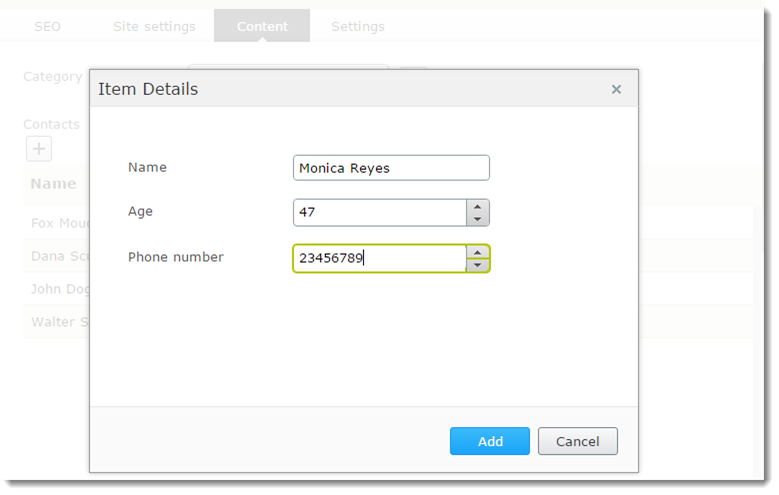
Task: Increment the Phone number spinner up
Action: pos(477,252)
